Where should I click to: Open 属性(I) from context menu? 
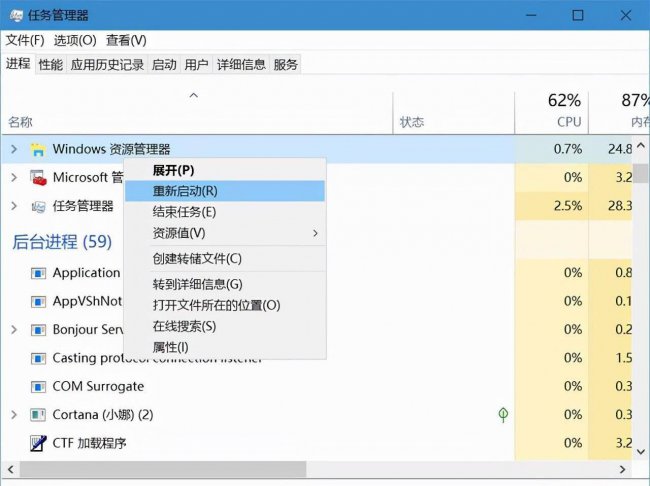(x=225, y=347)
